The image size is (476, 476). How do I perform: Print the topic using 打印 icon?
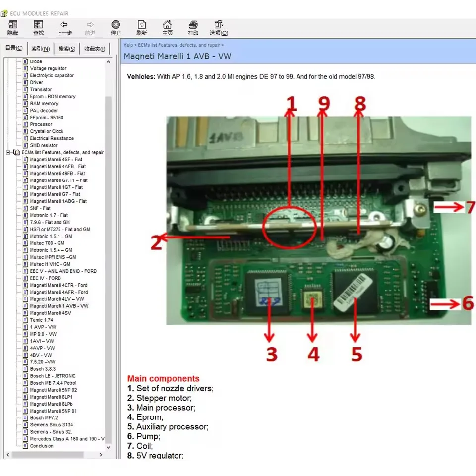(x=193, y=27)
